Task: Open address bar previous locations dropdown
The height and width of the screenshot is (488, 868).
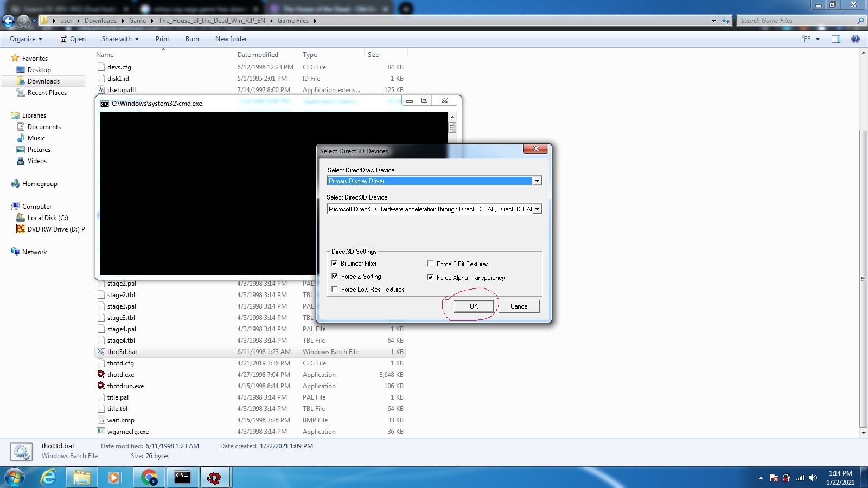Action: click(713, 21)
